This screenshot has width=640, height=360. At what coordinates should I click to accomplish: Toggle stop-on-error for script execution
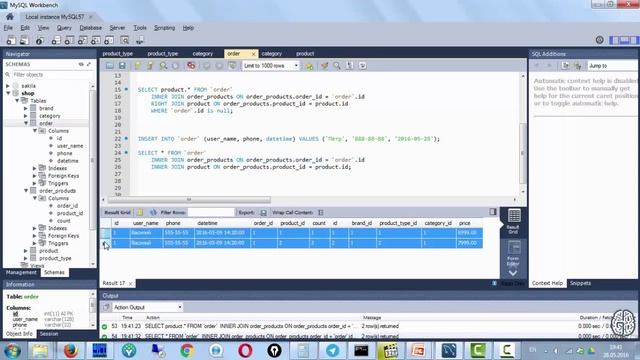coord(191,66)
